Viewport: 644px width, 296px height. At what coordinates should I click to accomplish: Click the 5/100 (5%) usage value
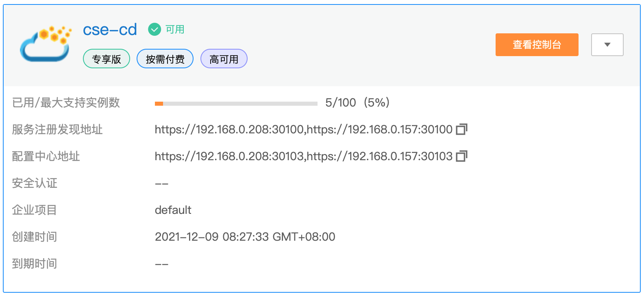point(357,102)
